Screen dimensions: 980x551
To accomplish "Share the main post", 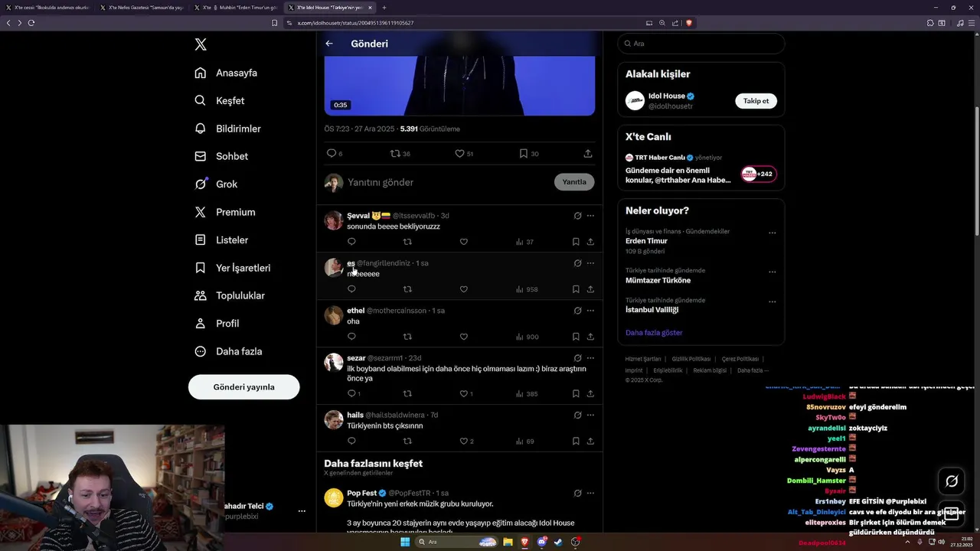I will [x=588, y=153].
